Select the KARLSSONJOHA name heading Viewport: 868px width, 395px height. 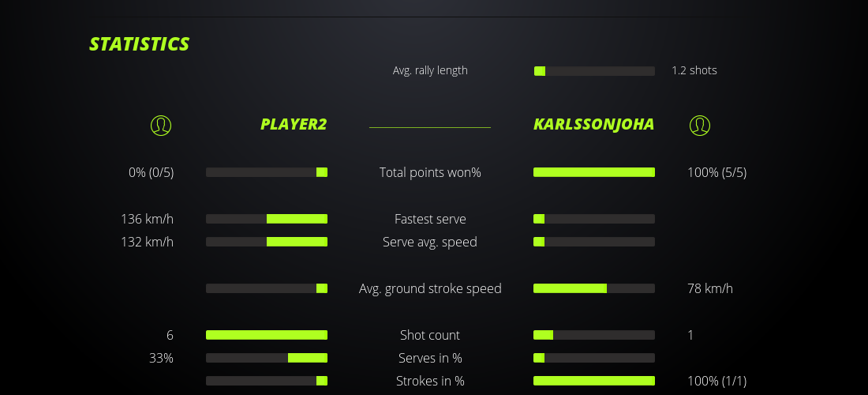click(593, 124)
